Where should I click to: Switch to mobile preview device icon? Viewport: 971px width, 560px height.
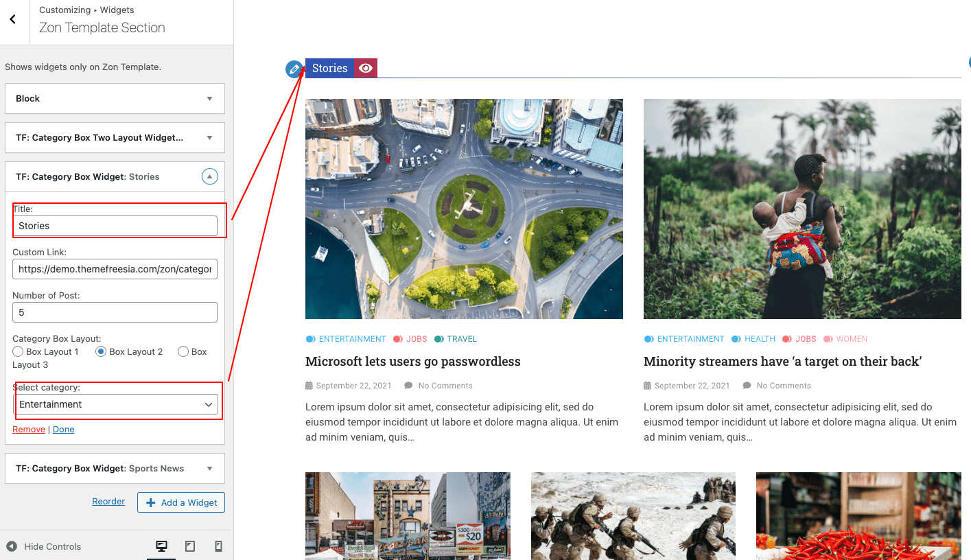(x=218, y=546)
